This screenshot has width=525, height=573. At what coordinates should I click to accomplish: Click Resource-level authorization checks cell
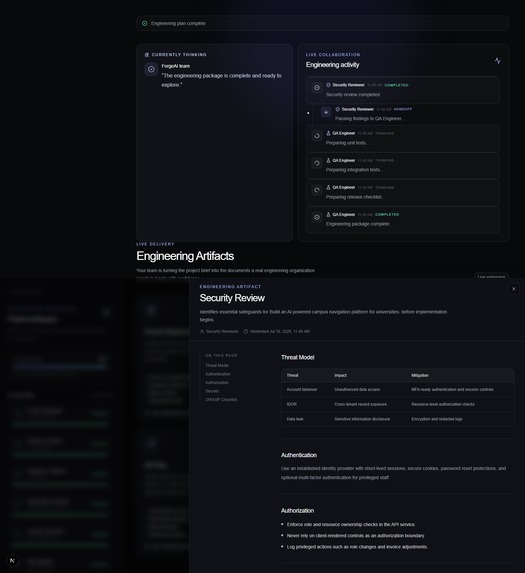pos(443,404)
